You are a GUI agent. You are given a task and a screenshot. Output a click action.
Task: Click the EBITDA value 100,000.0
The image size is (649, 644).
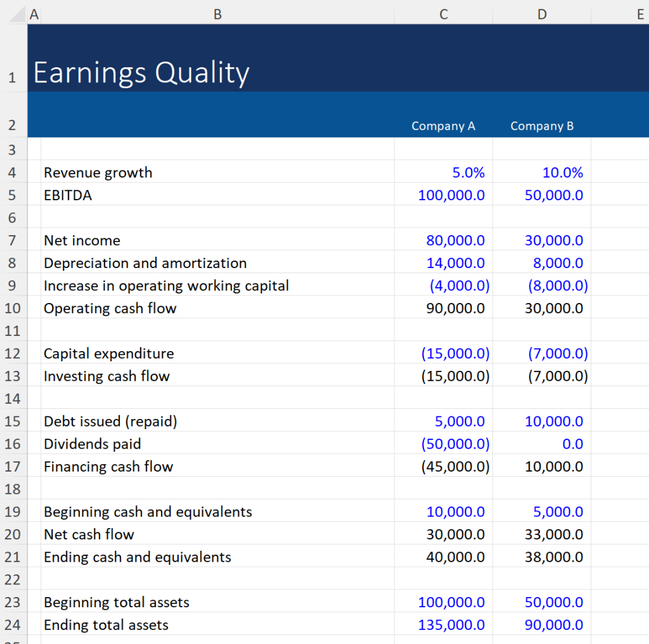[x=443, y=195]
